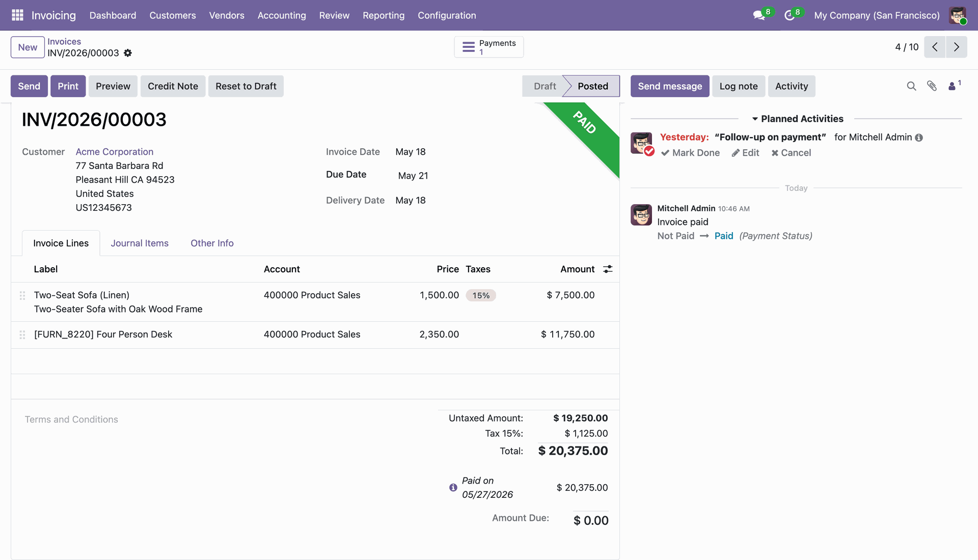Click the user avatar in the top bar
The height and width of the screenshot is (560, 978).
tap(958, 15)
